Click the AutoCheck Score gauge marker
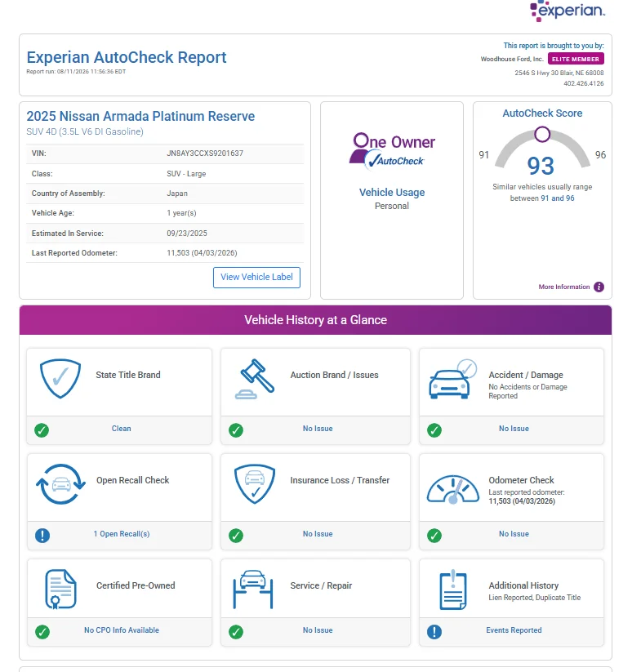Image resolution: width=641 pixels, height=672 pixels. pos(542,134)
